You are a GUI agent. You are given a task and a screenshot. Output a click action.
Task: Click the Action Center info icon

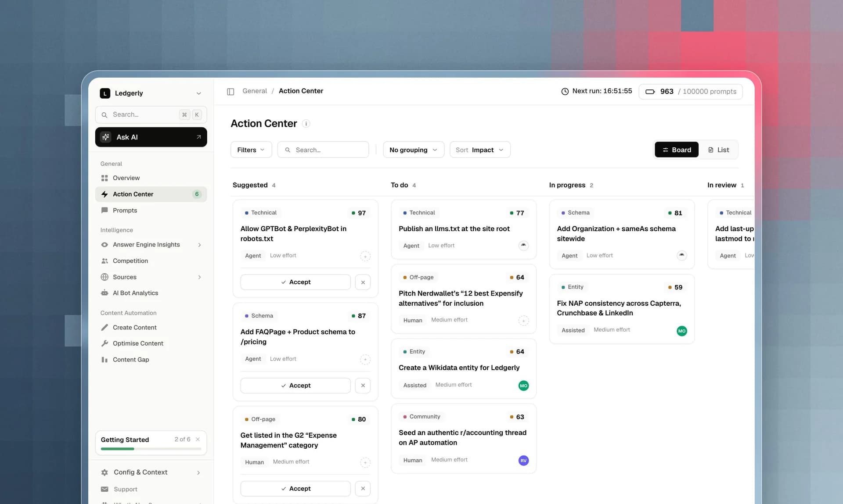coord(306,124)
